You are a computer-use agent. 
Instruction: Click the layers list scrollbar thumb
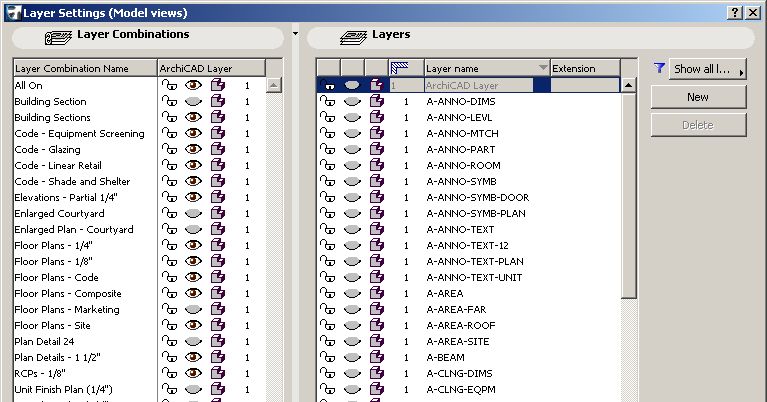(628, 196)
